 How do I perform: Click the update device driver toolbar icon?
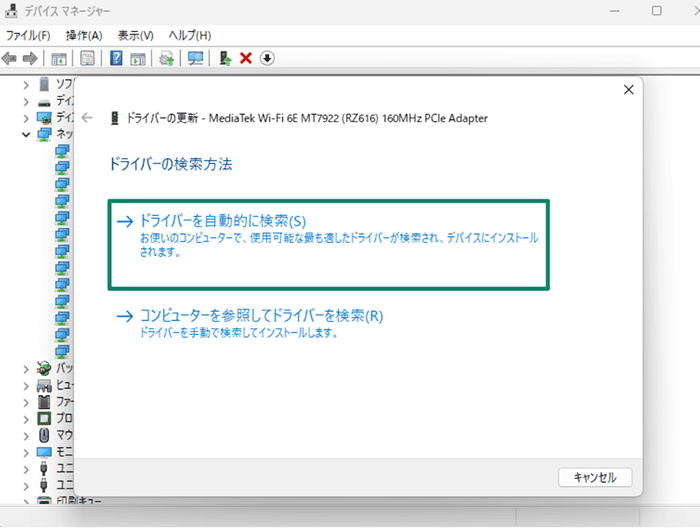225,58
